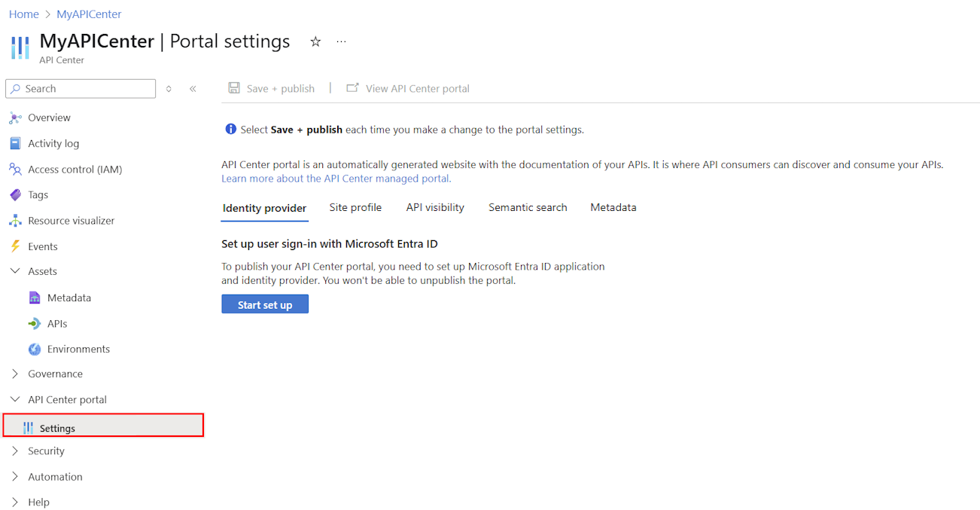The width and height of the screenshot is (980, 510).
Task: Open Learn more about API Center portal link
Action: [336, 179]
